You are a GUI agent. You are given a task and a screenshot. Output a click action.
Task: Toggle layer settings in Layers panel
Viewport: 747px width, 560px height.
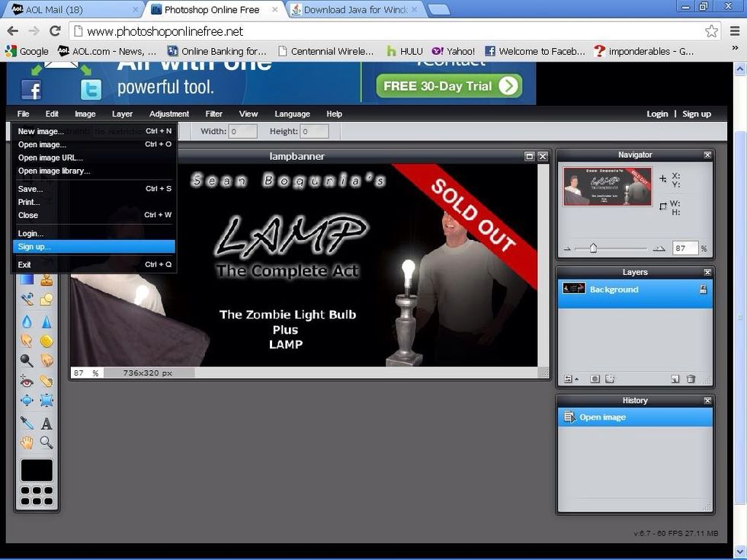point(570,379)
